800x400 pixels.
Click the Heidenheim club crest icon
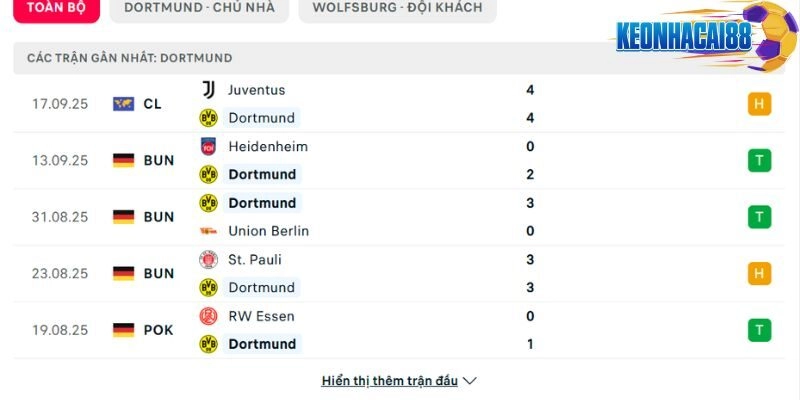[208, 146]
